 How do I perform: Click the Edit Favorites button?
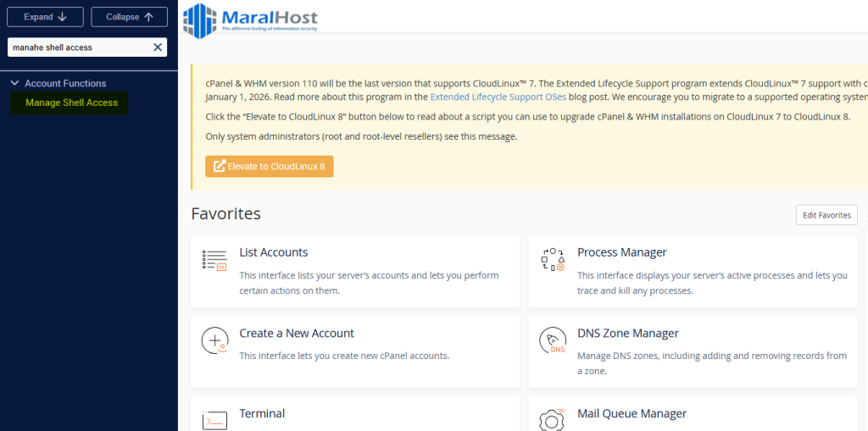coord(826,215)
